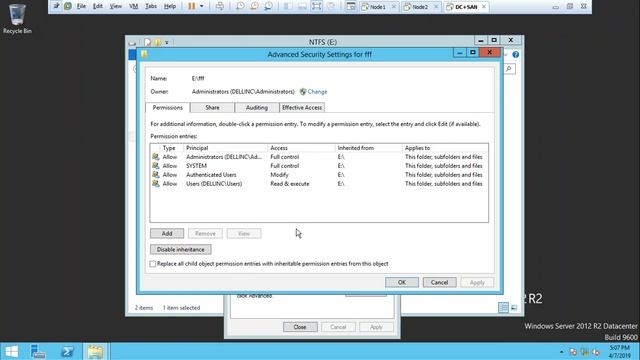Click OK in Advanced Security Settings
The width and height of the screenshot is (640, 360).
click(402, 282)
